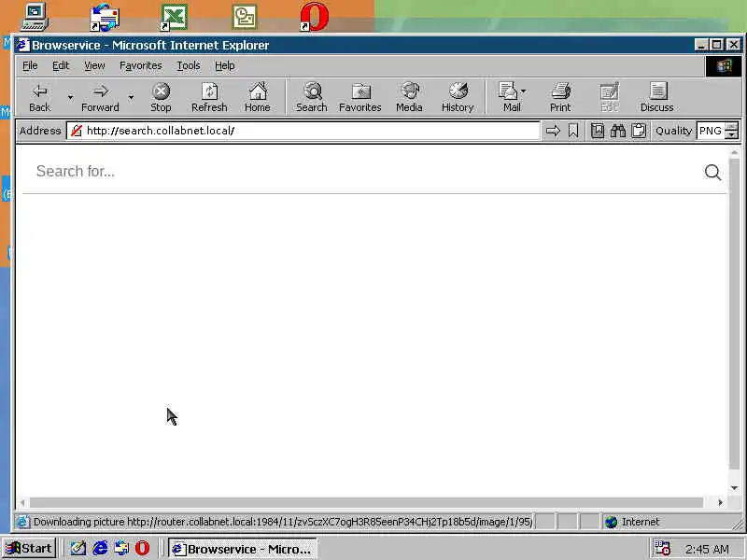This screenshot has width=747, height=560.
Task: Click the bookmark ribbon icon beside Go arrow
Action: 573,131
